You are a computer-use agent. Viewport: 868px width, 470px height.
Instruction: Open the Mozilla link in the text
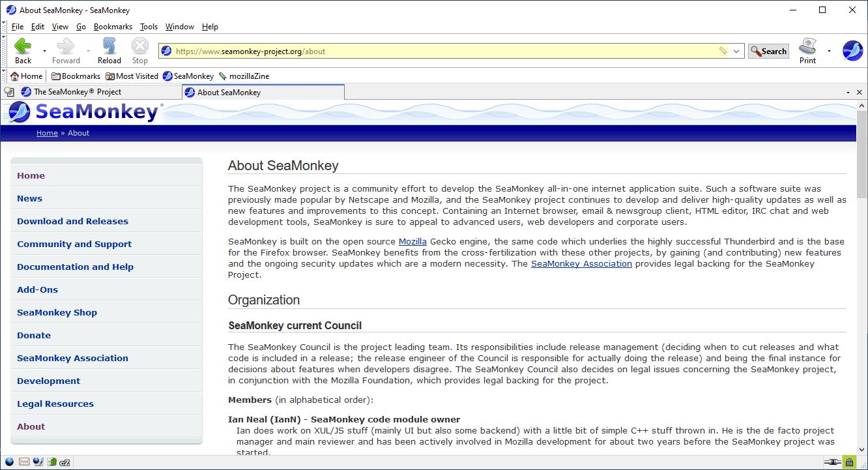(x=412, y=241)
